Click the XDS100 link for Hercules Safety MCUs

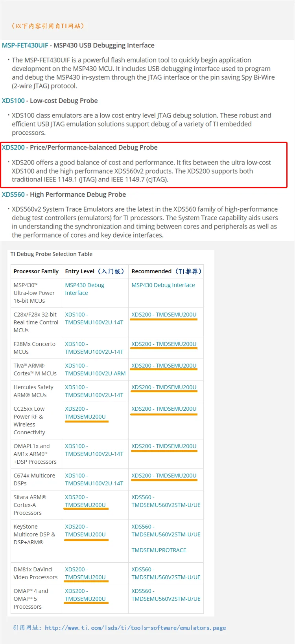pyautogui.click(x=94, y=391)
